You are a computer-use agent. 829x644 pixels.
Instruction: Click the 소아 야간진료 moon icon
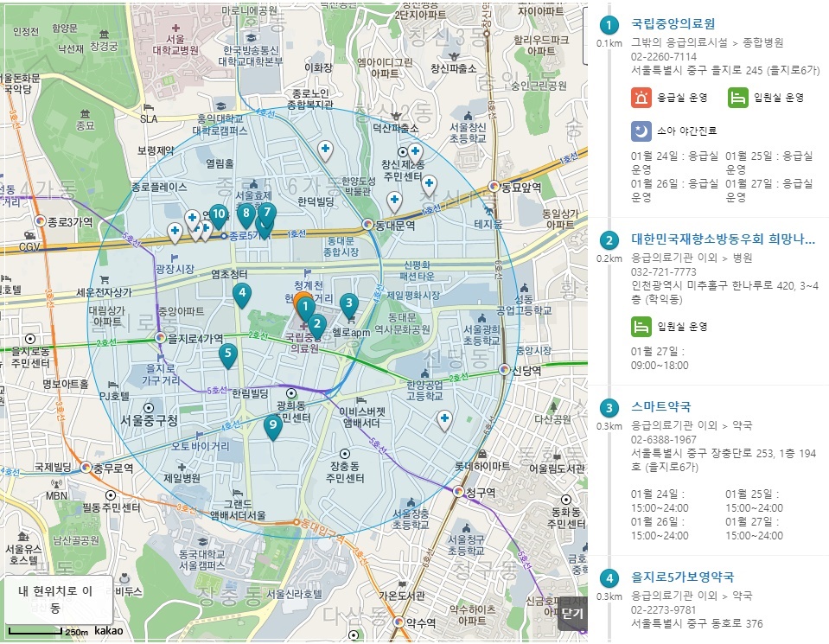[x=641, y=131]
